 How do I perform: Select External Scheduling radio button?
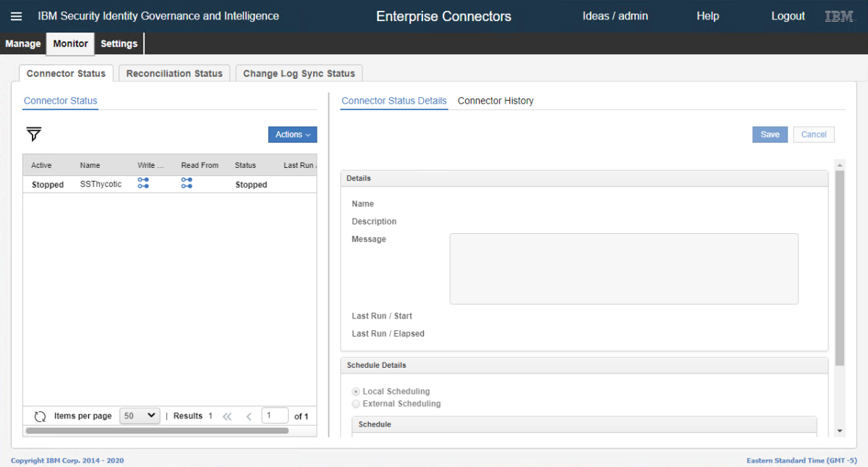[x=356, y=404]
